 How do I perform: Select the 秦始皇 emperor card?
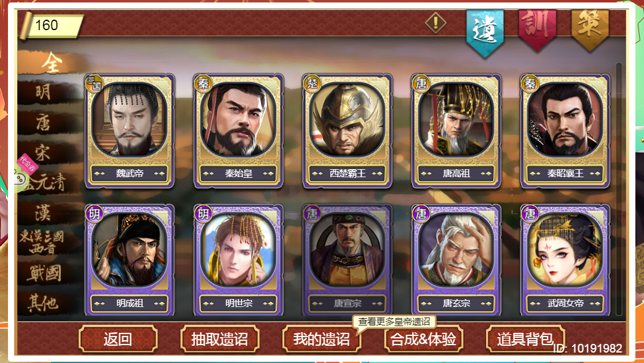[239, 130]
